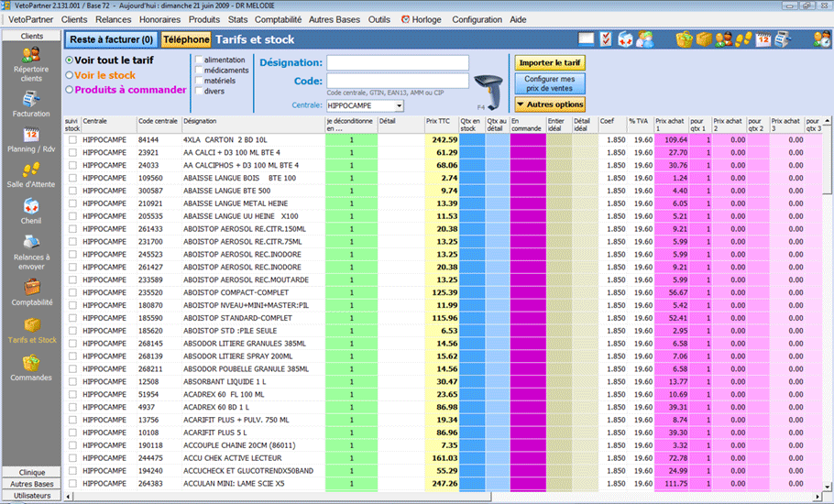Collapse the Clients sidebar section header
The width and height of the screenshot is (834, 504).
click(31, 36)
